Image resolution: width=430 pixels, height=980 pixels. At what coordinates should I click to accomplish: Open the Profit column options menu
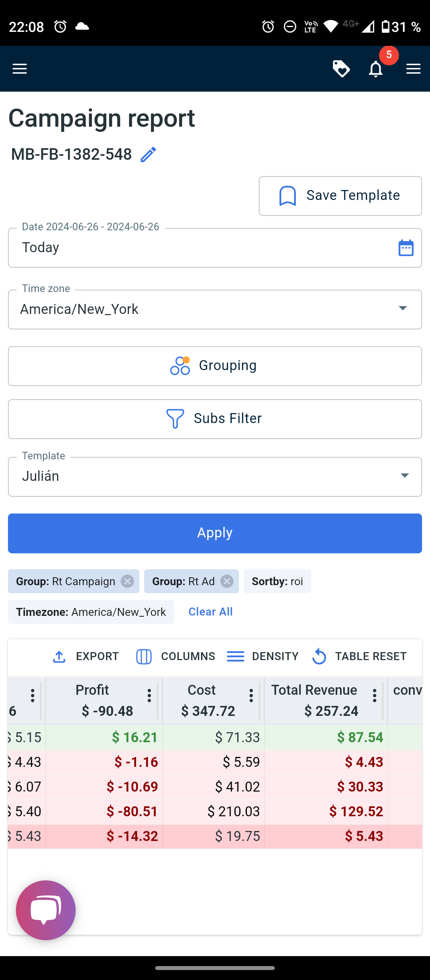click(x=149, y=696)
